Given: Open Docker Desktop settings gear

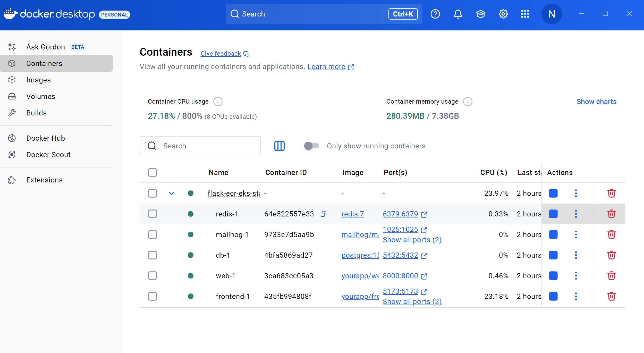Looking at the screenshot, I should [x=503, y=14].
